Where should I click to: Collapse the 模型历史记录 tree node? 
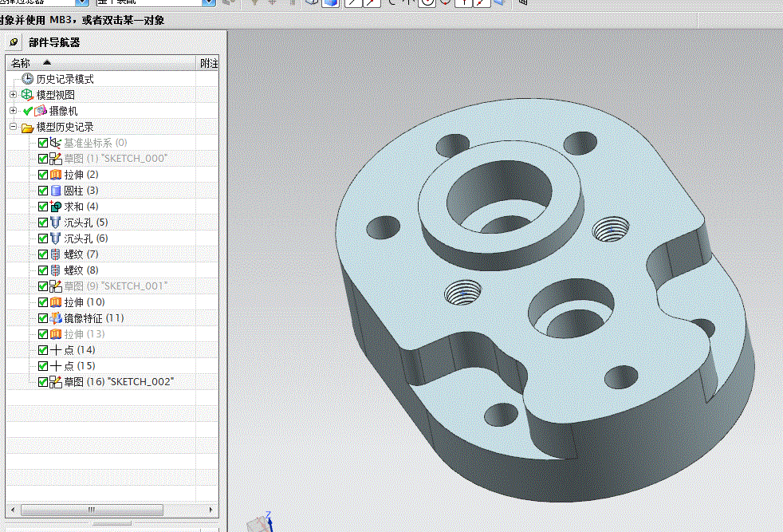coord(13,126)
